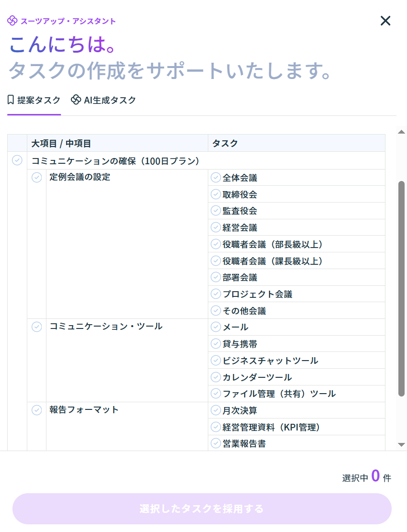
Task: Check the 月次決算 task icon
Action: tap(216, 410)
